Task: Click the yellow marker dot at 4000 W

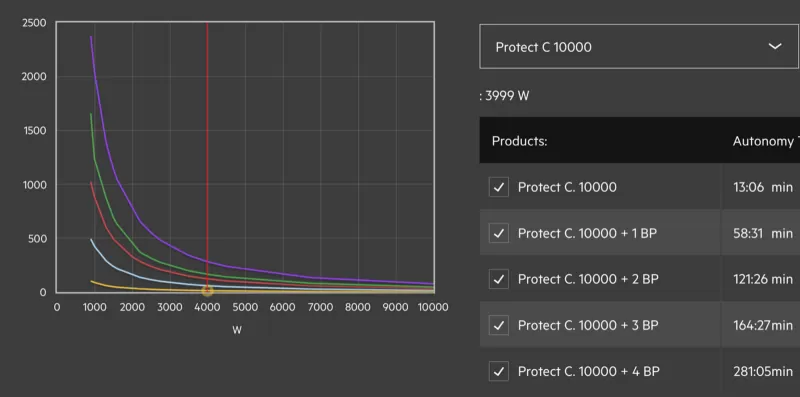Action: [207, 291]
